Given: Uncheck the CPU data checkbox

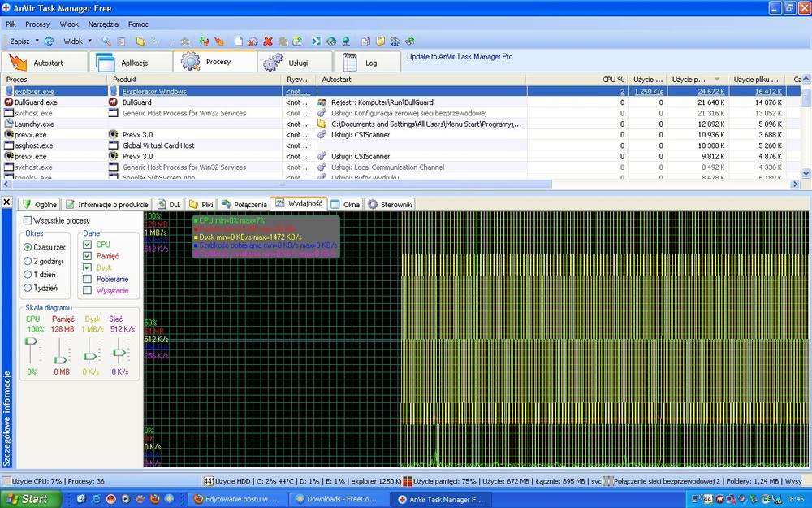Looking at the screenshot, I should coord(87,244).
